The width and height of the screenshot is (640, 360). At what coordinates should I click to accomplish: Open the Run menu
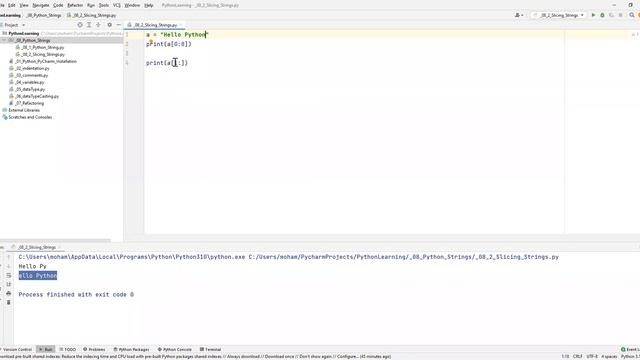click(x=91, y=5)
